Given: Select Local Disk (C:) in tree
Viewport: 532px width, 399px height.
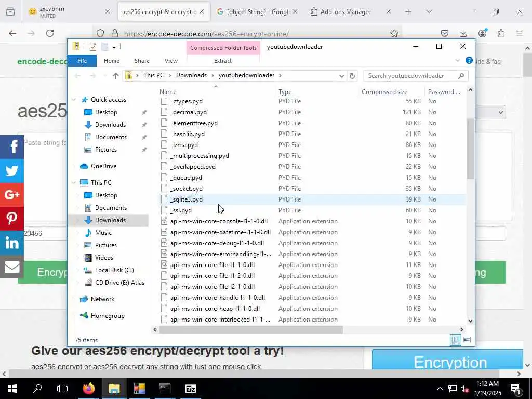Looking at the screenshot, I should click(114, 270).
